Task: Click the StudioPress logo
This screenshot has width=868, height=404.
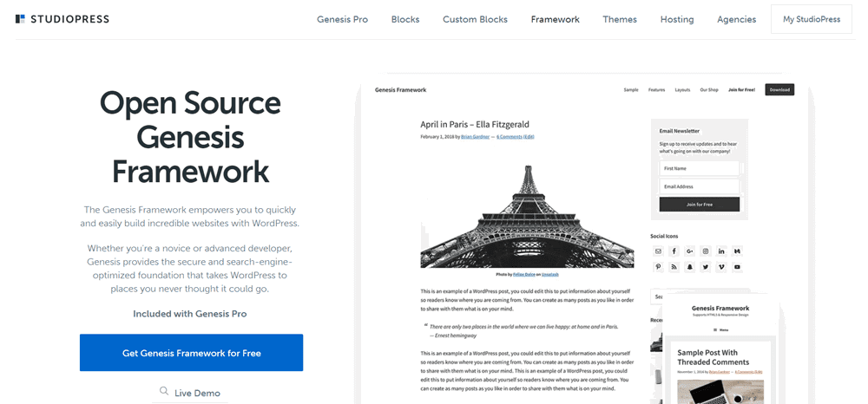Action: [x=62, y=19]
